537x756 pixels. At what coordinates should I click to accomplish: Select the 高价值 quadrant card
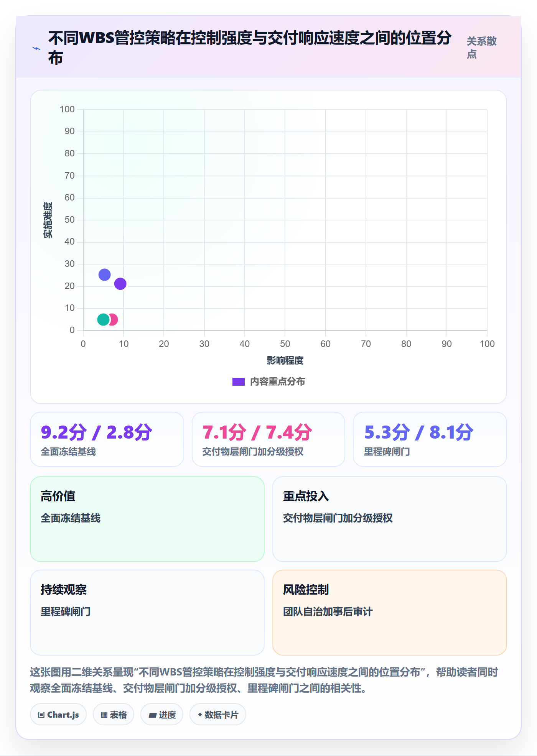point(147,519)
